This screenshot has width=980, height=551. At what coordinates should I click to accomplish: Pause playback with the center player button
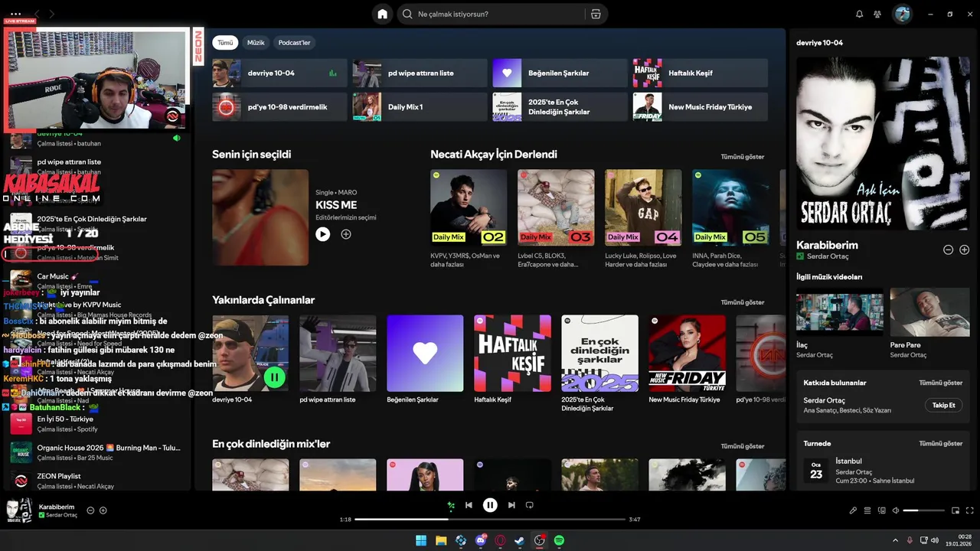coord(490,505)
